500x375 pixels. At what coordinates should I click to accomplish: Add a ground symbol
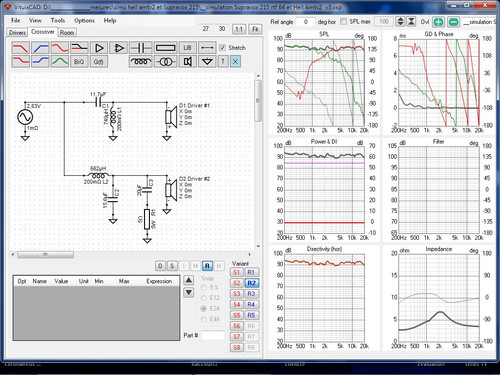point(207,62)
